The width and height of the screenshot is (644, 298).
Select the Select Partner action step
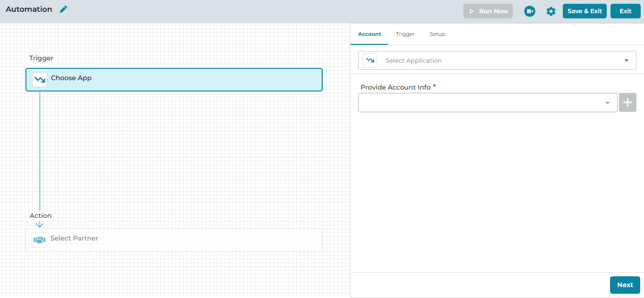tap(174, 240)
